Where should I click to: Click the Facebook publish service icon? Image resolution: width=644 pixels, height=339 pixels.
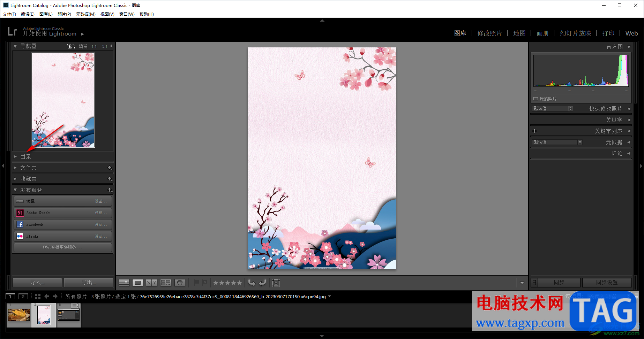[20, 224]
